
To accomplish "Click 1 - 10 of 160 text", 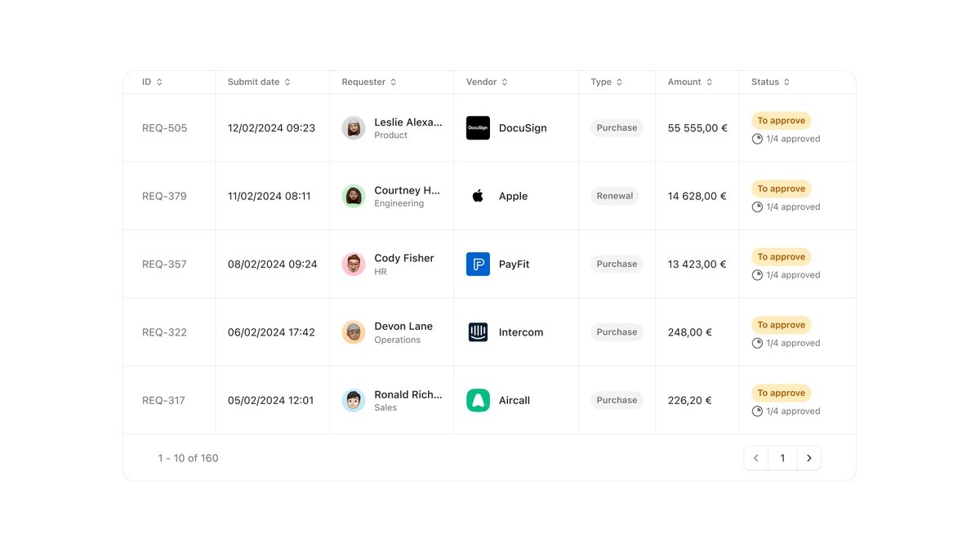I will pos(188,458).
